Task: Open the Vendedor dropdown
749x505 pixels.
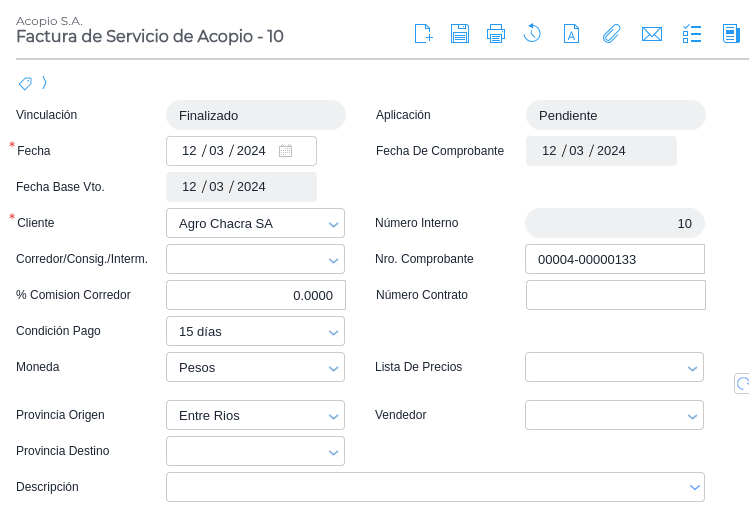Action: (614, 415)
